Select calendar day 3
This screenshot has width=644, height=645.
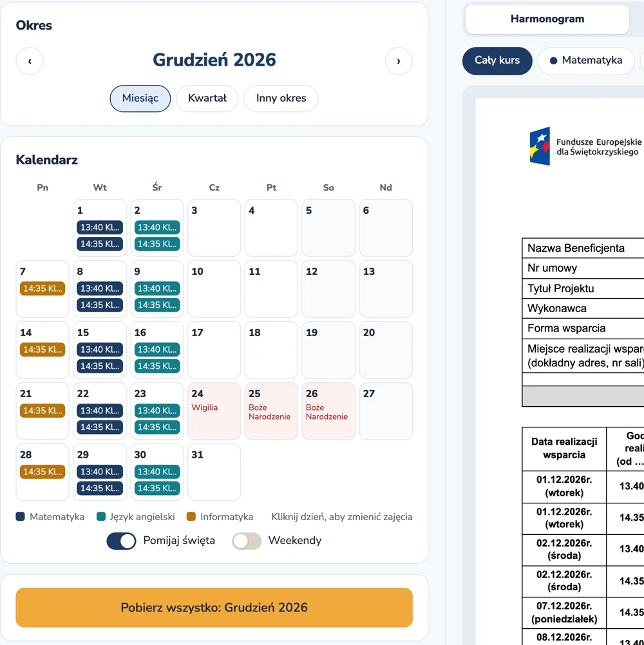point(214,228)
